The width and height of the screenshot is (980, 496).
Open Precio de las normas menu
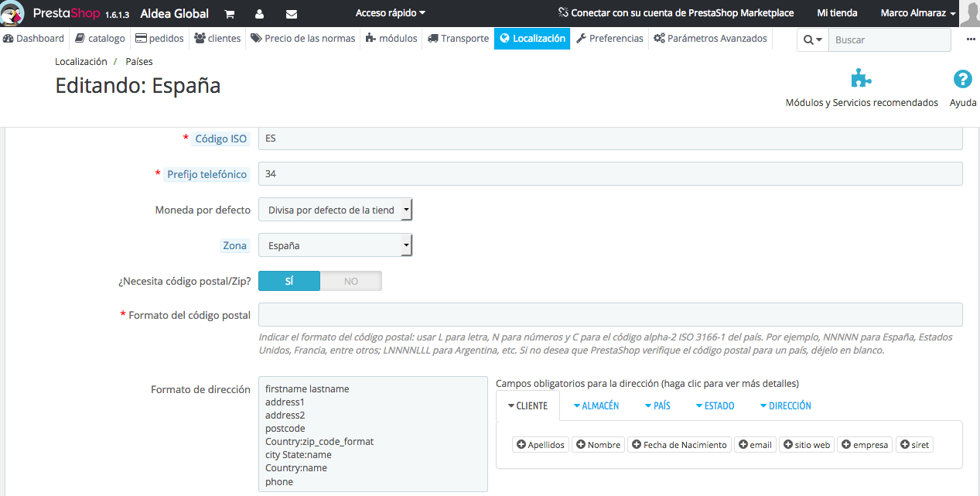(303, 39)
